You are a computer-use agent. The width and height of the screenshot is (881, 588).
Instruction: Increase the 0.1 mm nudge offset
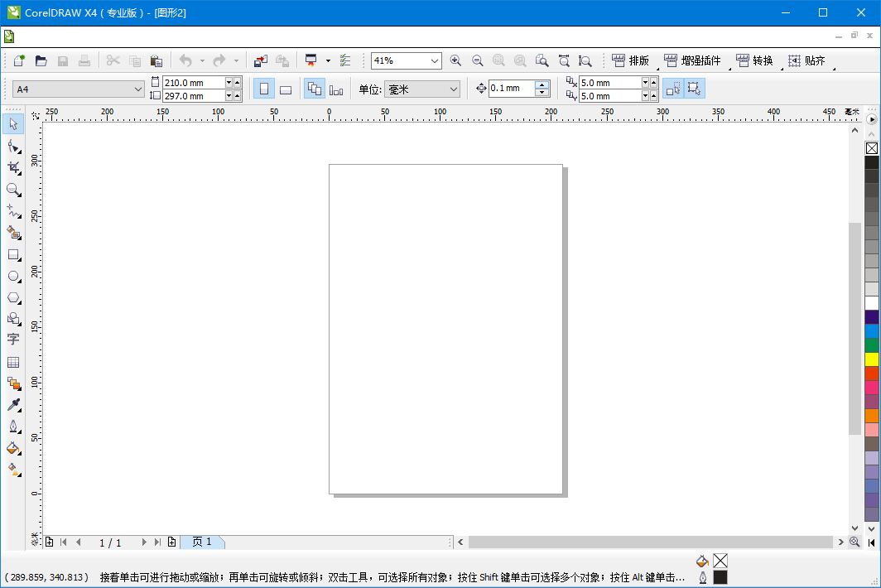tap(542, 84)
